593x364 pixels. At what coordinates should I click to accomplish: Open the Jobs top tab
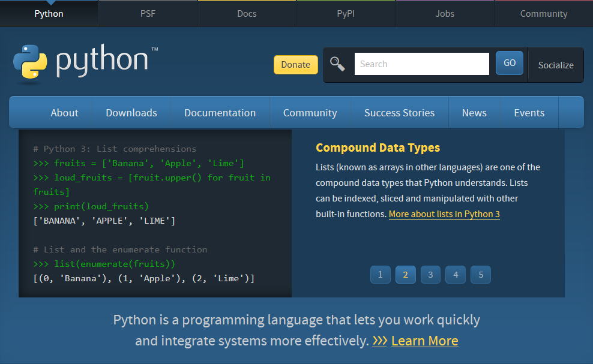click(x=445, y=14)
